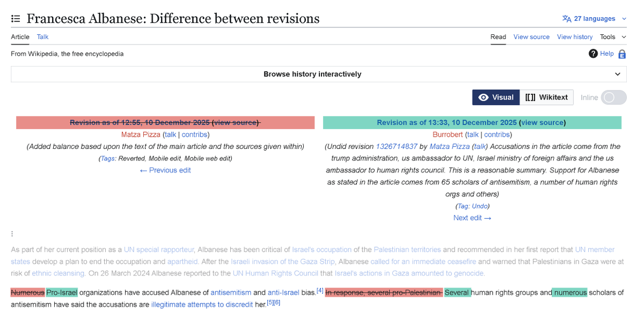The width and height of the screenshot is (644, 314).
Task: Select the Wikitext diff mode
Action: [546, 98]
